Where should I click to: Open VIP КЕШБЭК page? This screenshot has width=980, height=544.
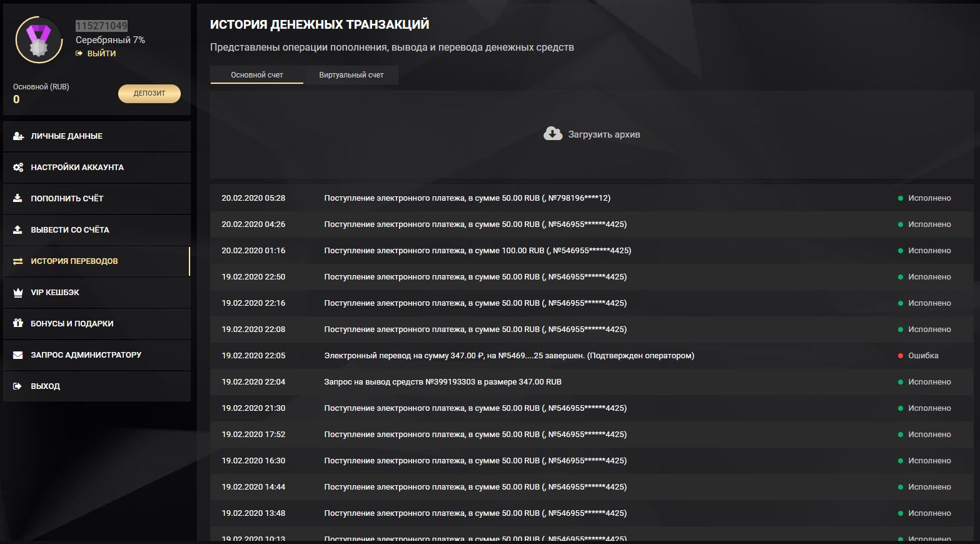97,293
